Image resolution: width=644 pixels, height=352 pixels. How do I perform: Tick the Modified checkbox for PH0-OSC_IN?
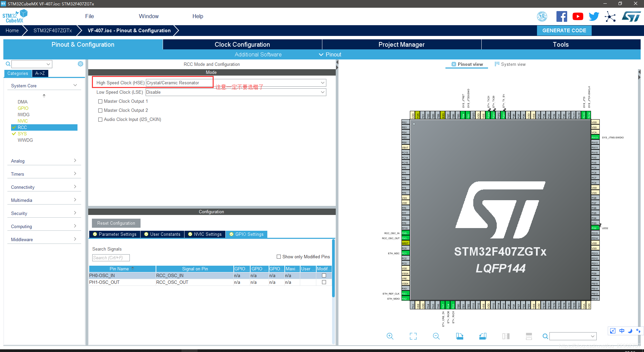(x=324, y=275)
